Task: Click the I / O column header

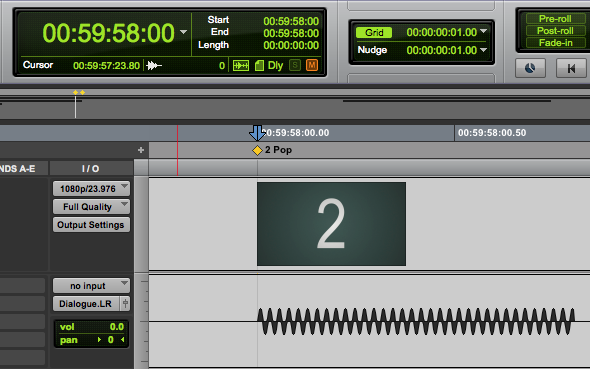Action: 91,169
